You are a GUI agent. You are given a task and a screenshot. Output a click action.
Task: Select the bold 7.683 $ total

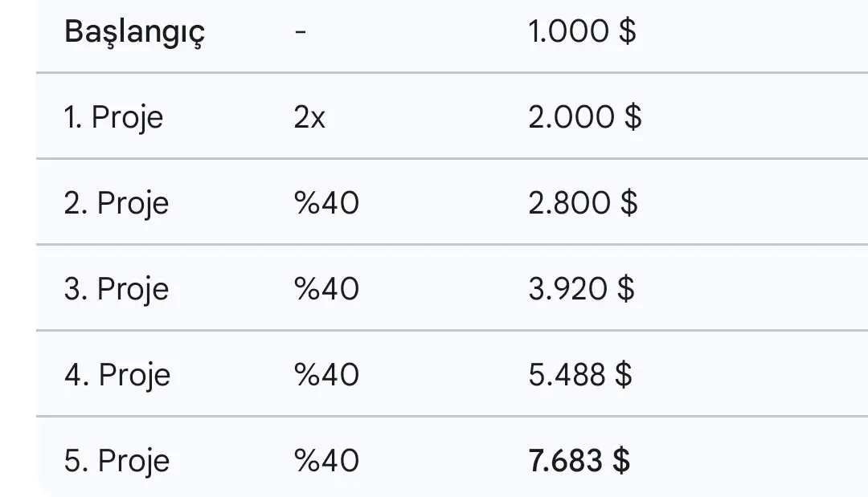click(579, 461)
